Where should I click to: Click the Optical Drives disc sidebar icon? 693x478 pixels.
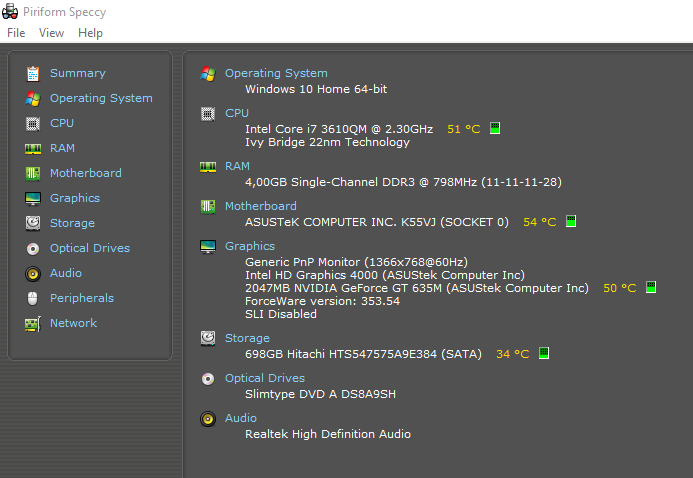click(33, 249)
